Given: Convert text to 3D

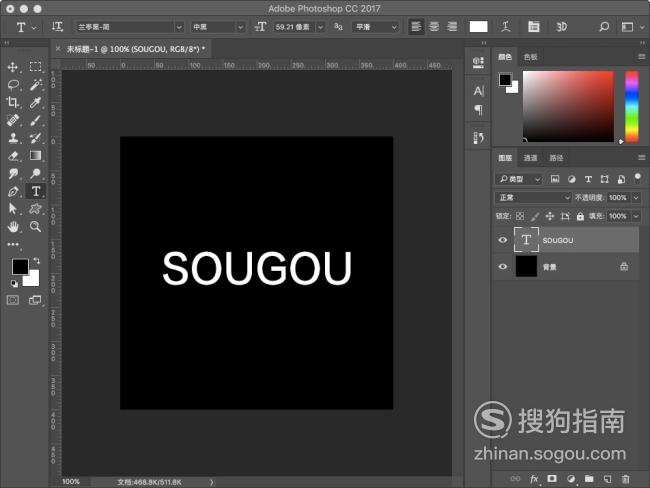Looking at the screenshot, I should pos(561,27).
